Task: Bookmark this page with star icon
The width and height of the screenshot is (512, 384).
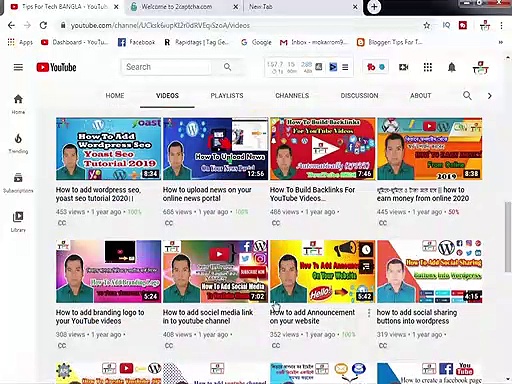Action: (x=427, y=25)
